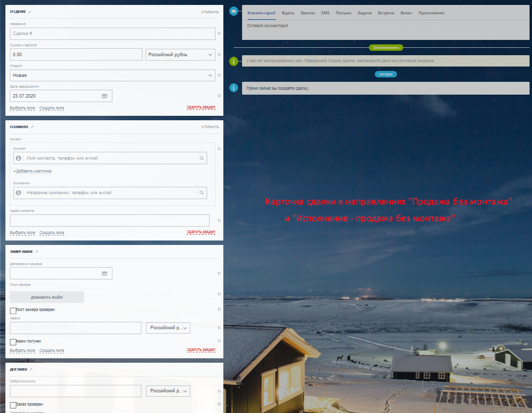
Task: Open calendar picker in Дата завершения field
Action: point(105,96)
